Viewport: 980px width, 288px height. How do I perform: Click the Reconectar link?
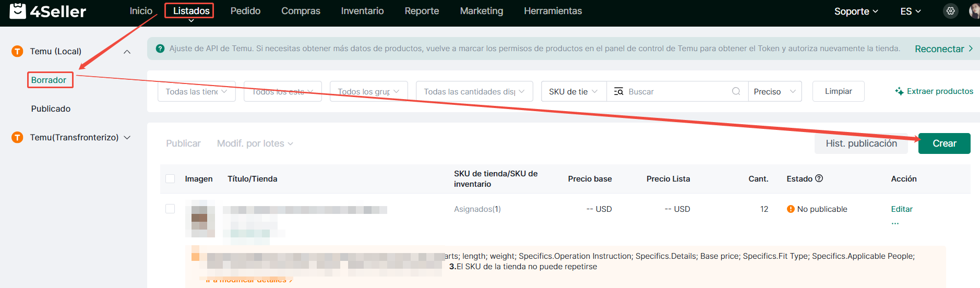pyautogui.click(x=943, y=49)
